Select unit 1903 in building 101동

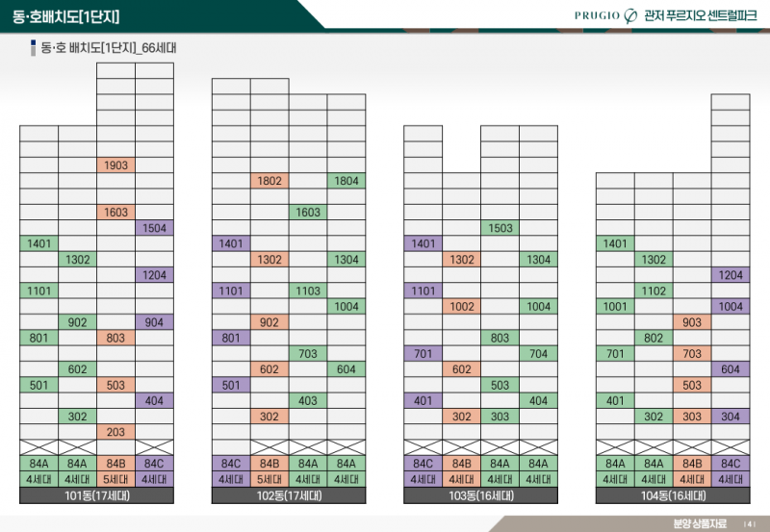115,165
